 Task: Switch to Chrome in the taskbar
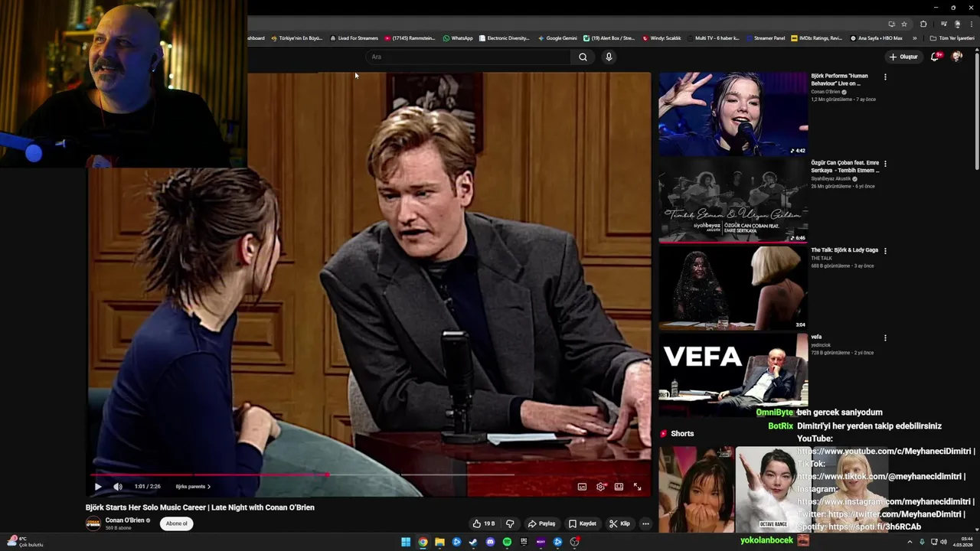coord(423,542)
